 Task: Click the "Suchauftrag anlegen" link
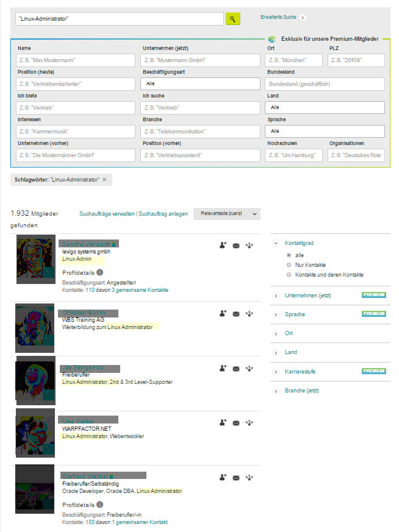(x=163, y=214)
